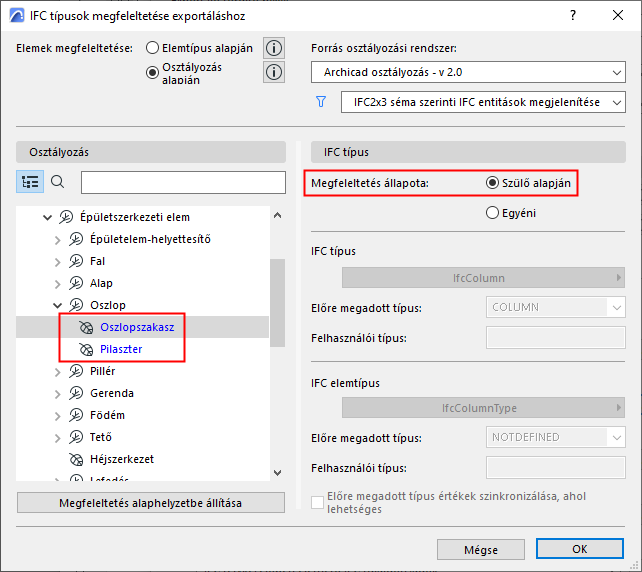Collapse the Oszlop tree node
Viewport: 642px width, 572px height.
[57, 305]
